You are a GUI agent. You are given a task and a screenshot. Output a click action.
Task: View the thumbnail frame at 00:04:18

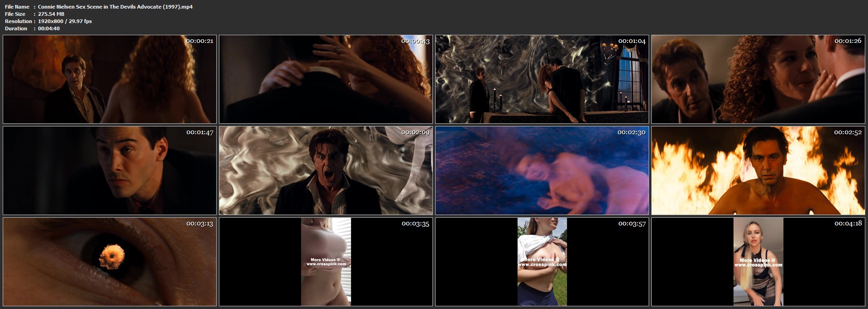click(x=759, y=262)
